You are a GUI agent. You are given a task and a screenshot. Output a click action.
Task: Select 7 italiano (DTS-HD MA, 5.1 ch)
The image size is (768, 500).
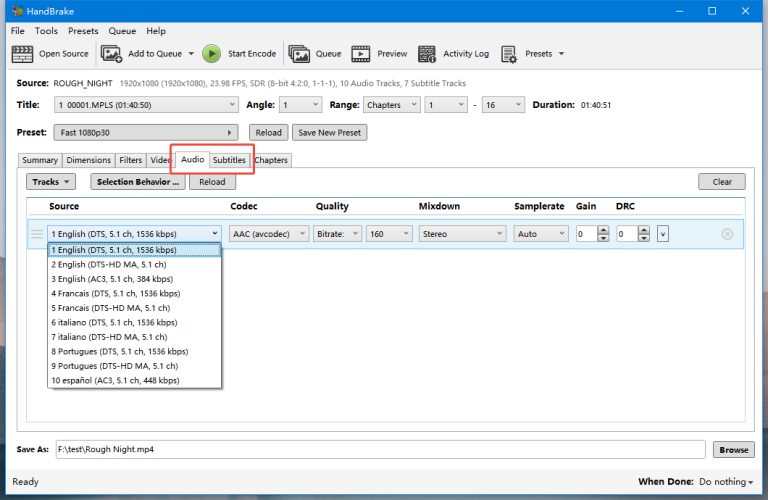point(134,337)
